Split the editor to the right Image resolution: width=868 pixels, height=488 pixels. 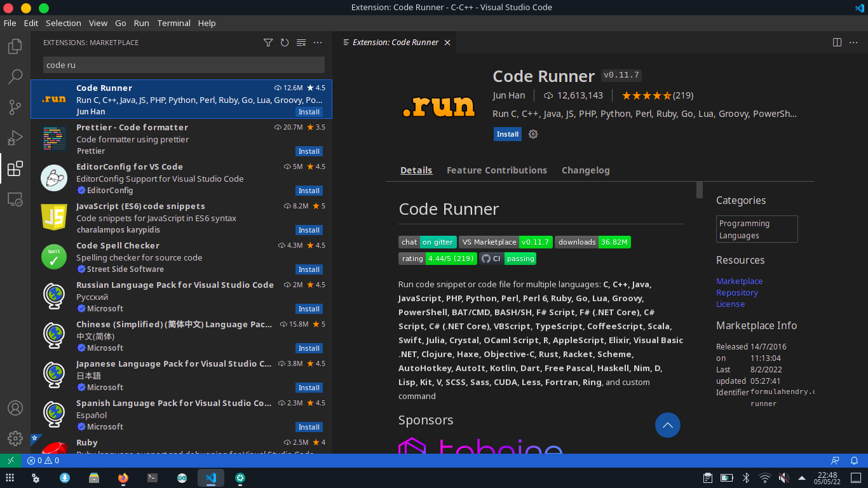click(837, 43)
